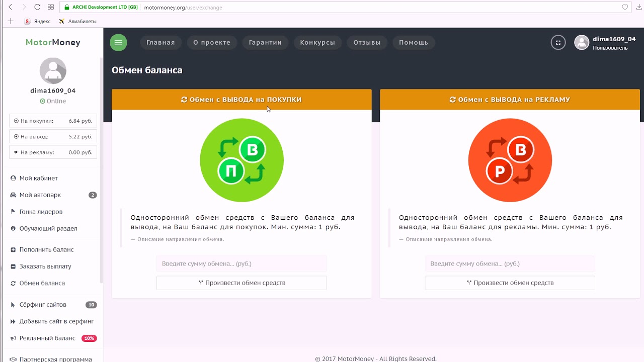Click the user avatar icon in top-right header
The width and height of the screenshot is (644, 362).
point(582,43)
